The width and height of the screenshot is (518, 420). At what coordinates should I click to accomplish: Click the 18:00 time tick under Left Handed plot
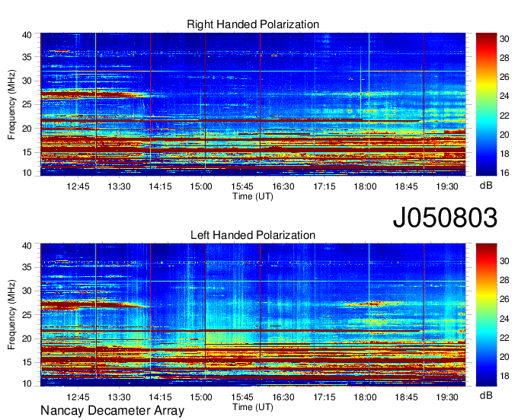pyautogui.click(x=365, y=397)
